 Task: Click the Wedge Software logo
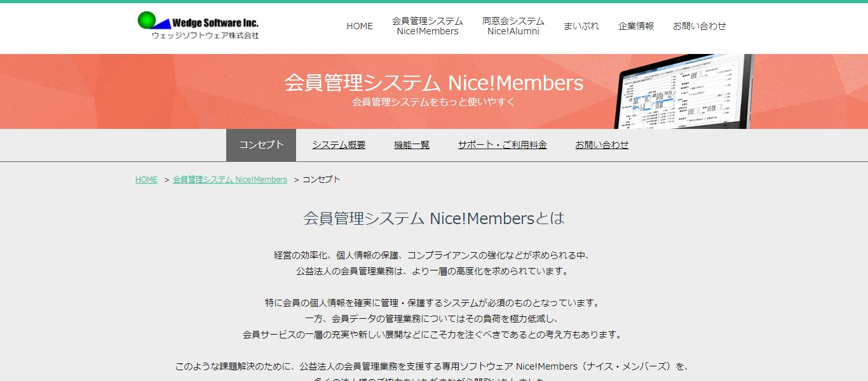click(199, 26)
